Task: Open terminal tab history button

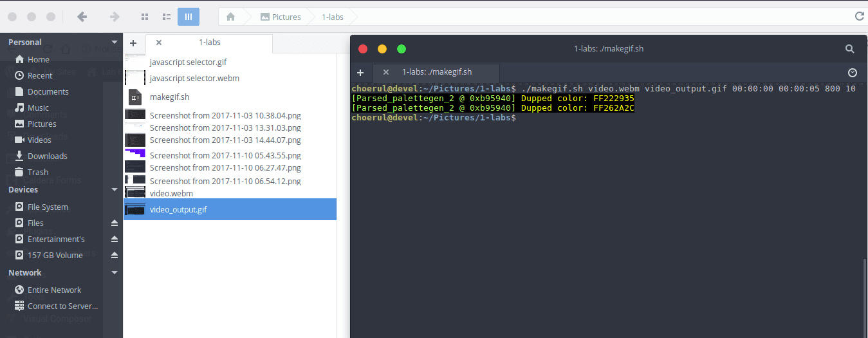Action: (x=853, y=73)
